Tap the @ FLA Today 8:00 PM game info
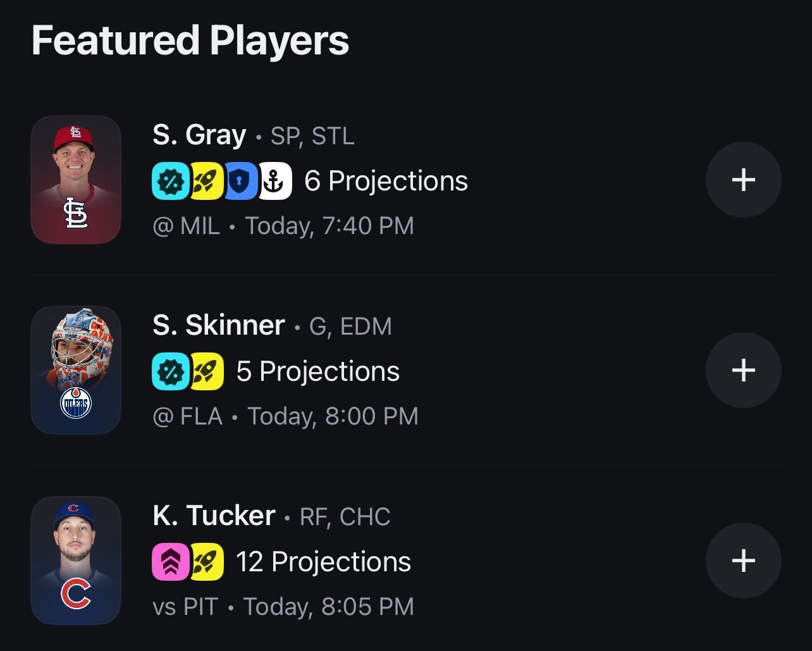812x651 pixels. click(285, 416)
